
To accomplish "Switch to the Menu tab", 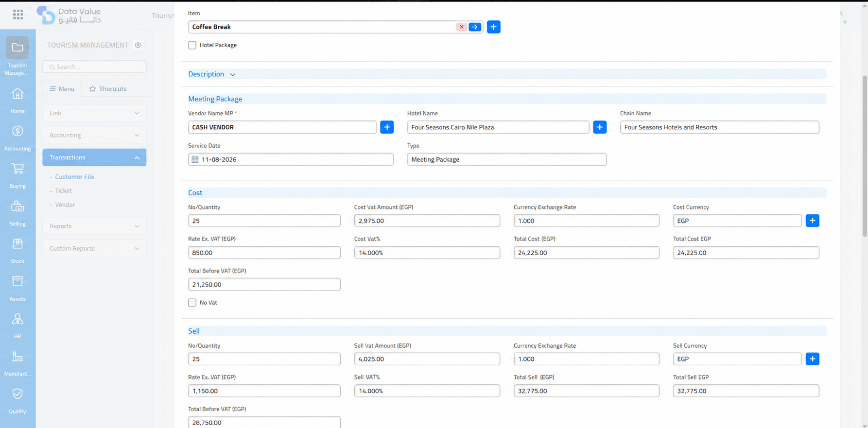I will tap(62, 89).
